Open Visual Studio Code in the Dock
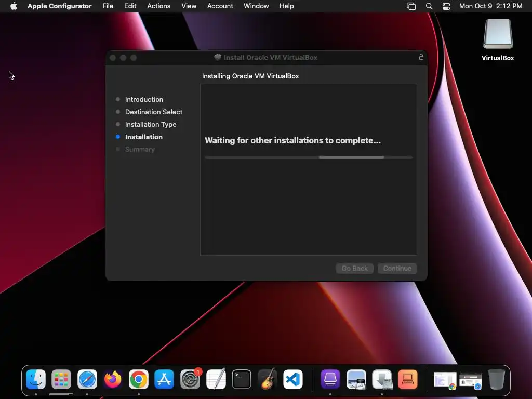 tap(293, 379)
